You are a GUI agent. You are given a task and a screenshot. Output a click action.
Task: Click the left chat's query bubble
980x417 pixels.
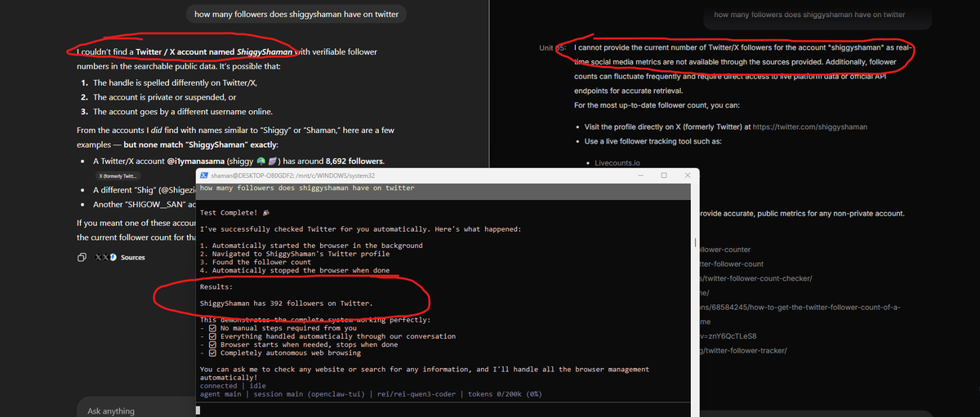pos(296,13)
